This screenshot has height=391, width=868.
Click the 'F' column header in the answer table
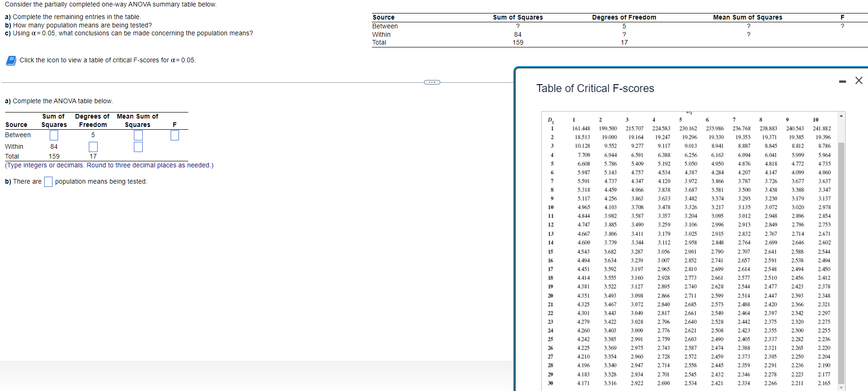coord(175,125)
